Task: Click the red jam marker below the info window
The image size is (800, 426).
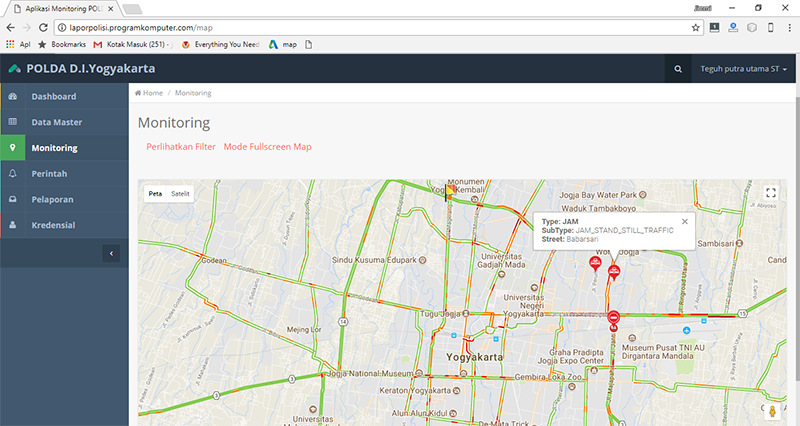Action: tap(614, 272)
